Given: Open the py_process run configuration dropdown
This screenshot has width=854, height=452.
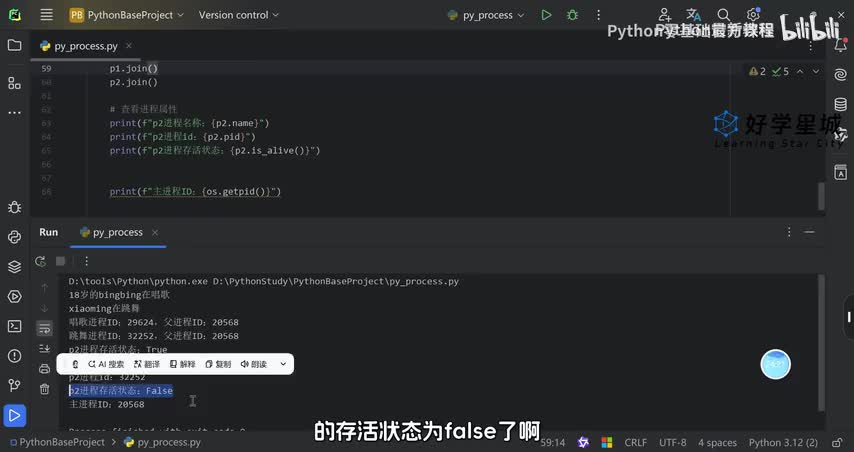Looking at the screenshot, I should tap(486, 15).
